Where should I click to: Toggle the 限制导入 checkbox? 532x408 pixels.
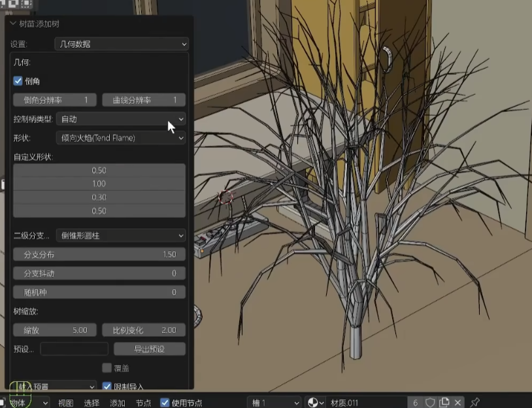[108, 386]
